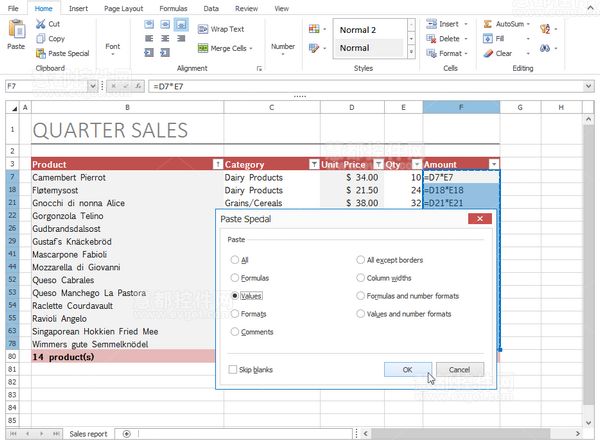Choose All except borders option

point(360,260)
